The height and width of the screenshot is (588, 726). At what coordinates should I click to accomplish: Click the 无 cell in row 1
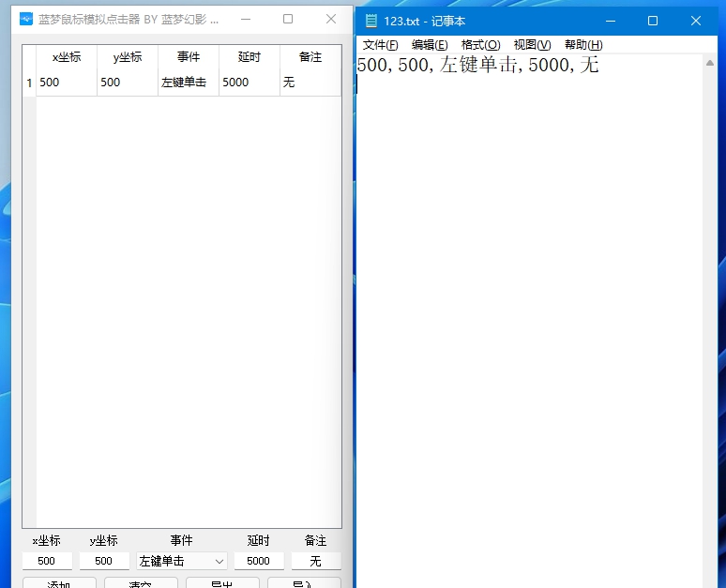(x=310, y=83)
